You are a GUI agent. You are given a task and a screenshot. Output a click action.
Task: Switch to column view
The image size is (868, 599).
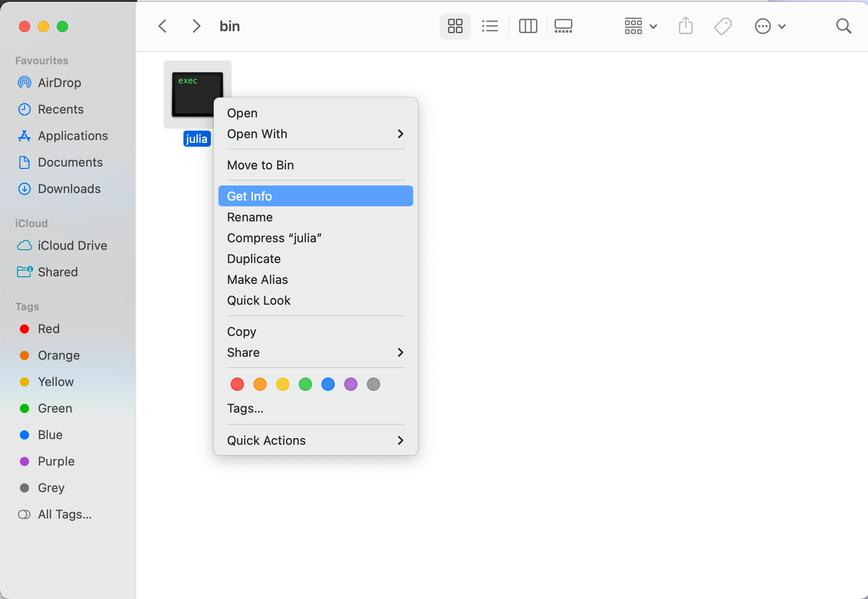[528, 26]
